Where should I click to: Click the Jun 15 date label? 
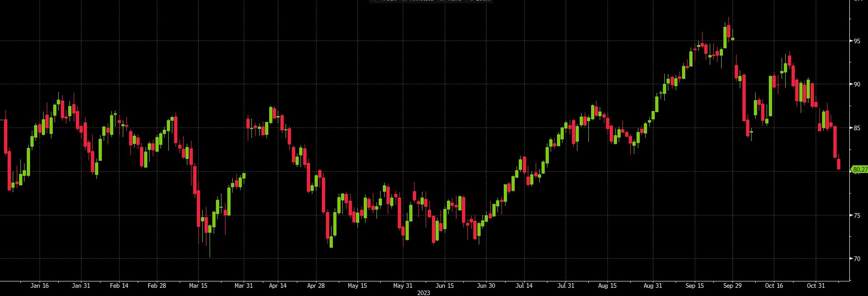pyautogui.click(x=445, y=286)
